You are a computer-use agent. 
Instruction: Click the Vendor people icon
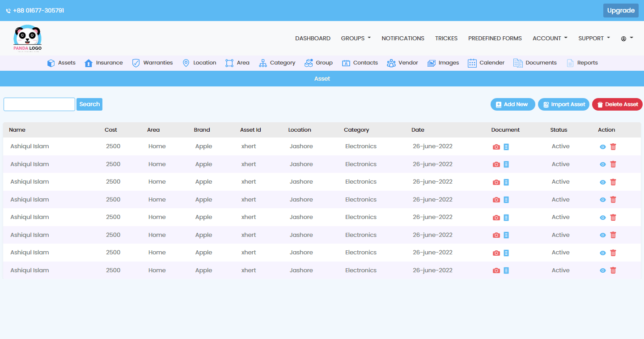391,63
